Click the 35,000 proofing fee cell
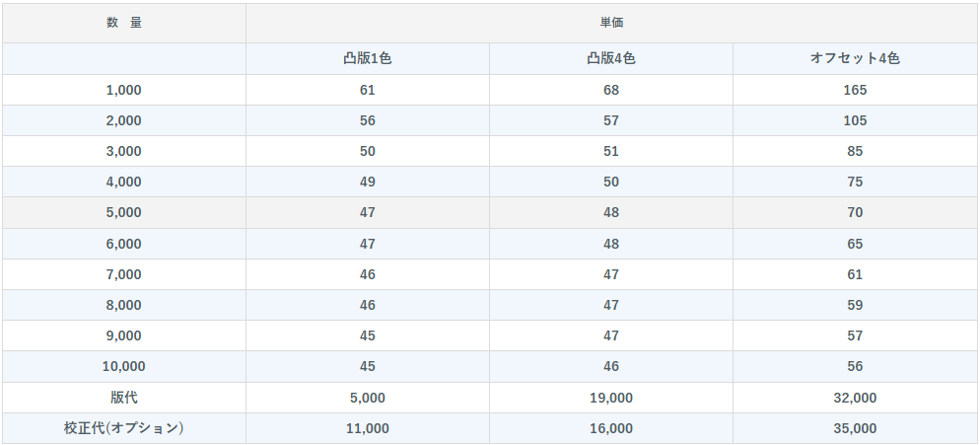The image size is (980, 445). (x=855, y=428)
